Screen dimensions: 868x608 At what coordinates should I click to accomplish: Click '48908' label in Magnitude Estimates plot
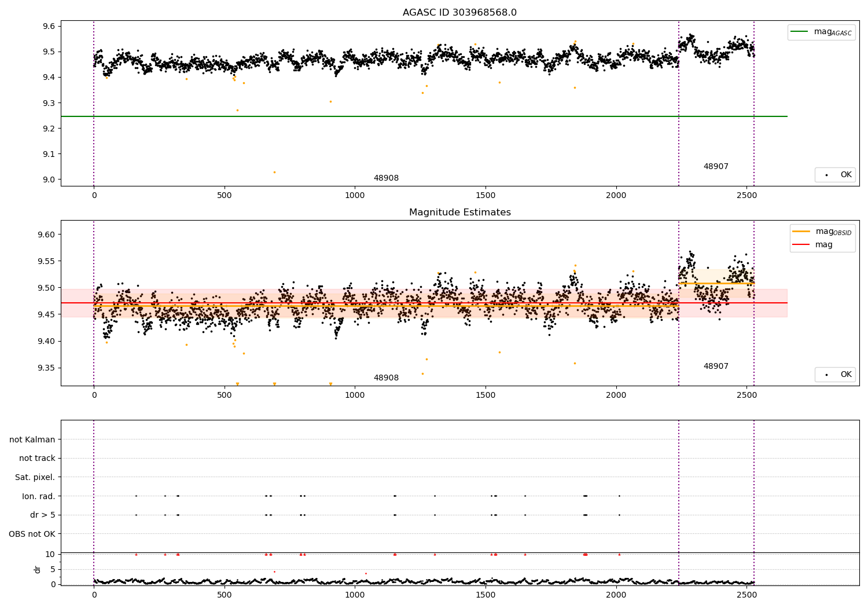coord(386,378)
